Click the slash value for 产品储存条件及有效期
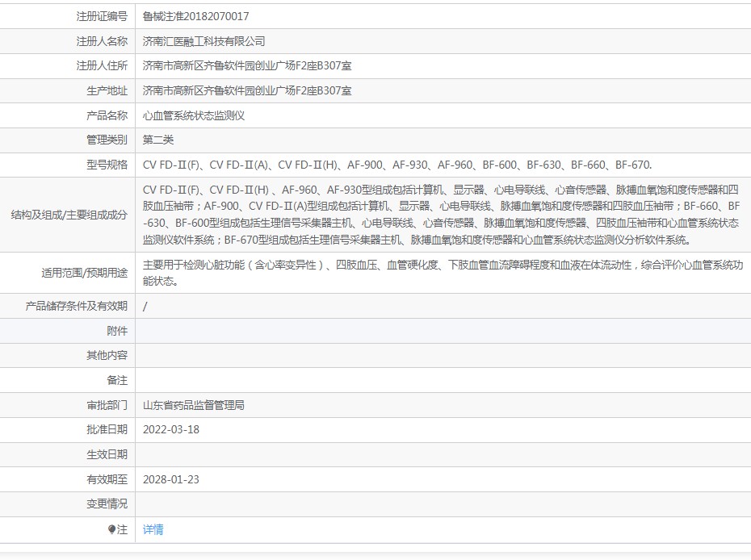Viewport: 751px width, 560px height. click(x=145, y=307)
